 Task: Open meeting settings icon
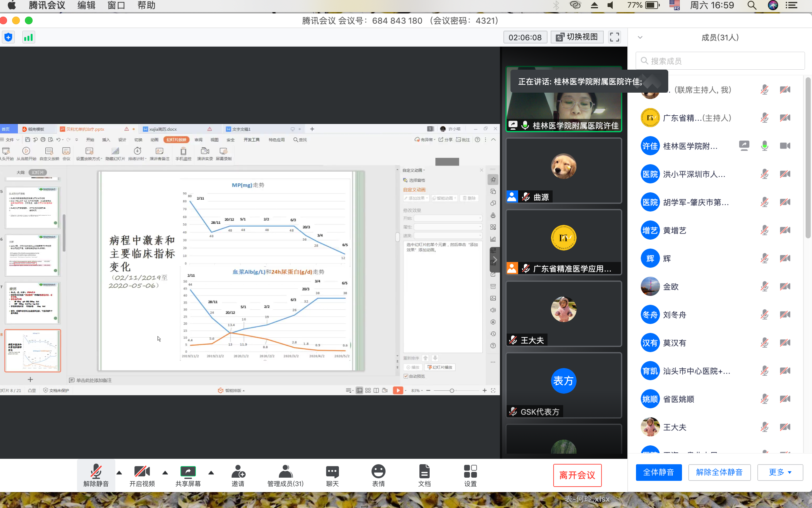click(x=470, y=472)
